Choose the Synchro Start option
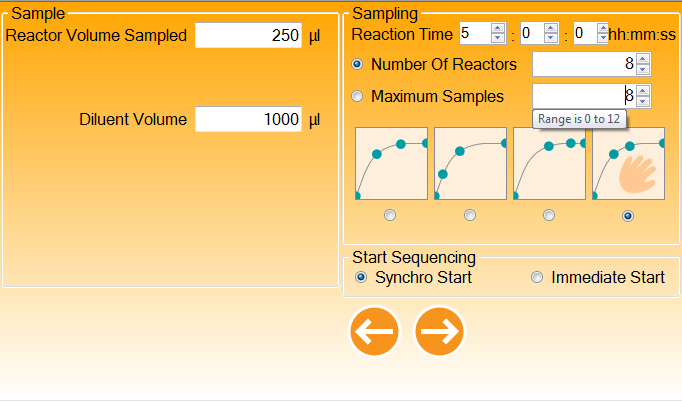Image resolution: width=682 pixels, height=403 pixels. pyautogui.click(x=361, y=278)
